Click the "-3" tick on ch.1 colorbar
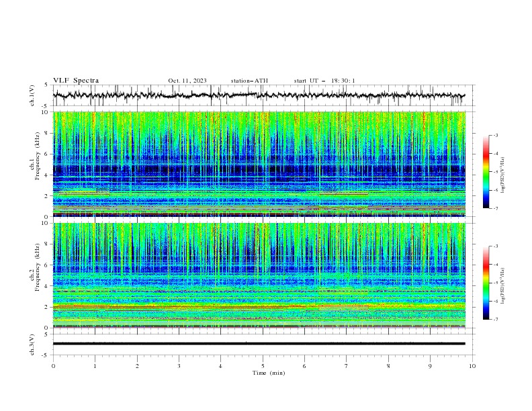Image resolution: width=532 pixels, height=411 pixels. tap(495, 135)
